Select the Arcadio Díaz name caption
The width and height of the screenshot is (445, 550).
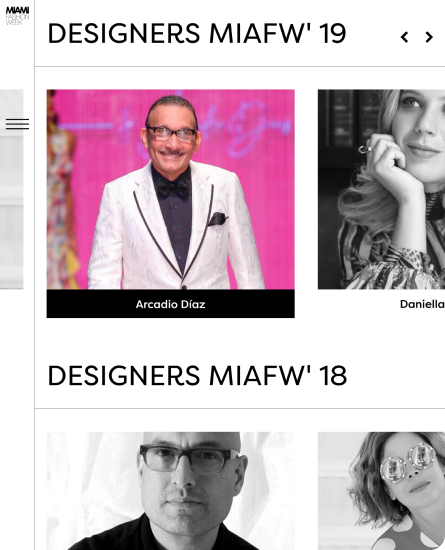coord(170,304)
